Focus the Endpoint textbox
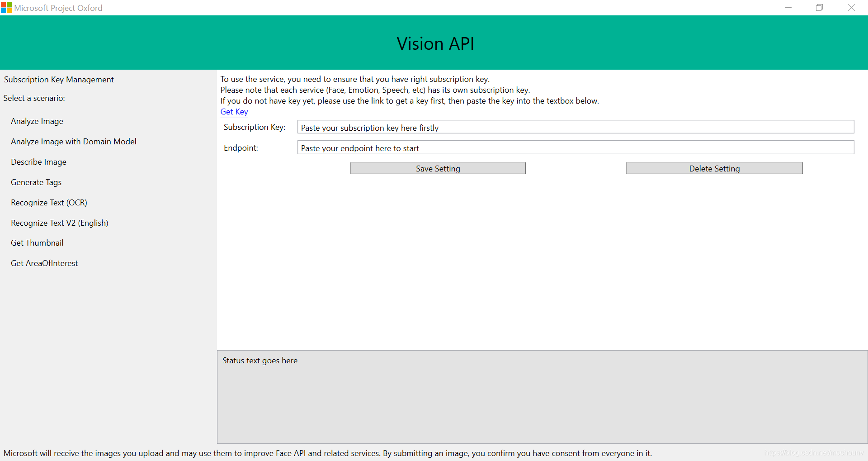This screenshot has width=868, height=461. click(x=576, y=147)
